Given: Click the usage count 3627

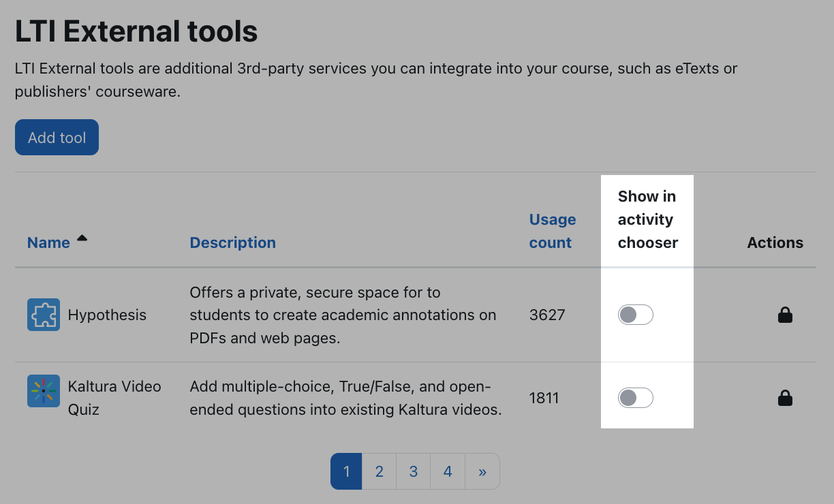Looking at the screenshot, I should tap(547, 315).
